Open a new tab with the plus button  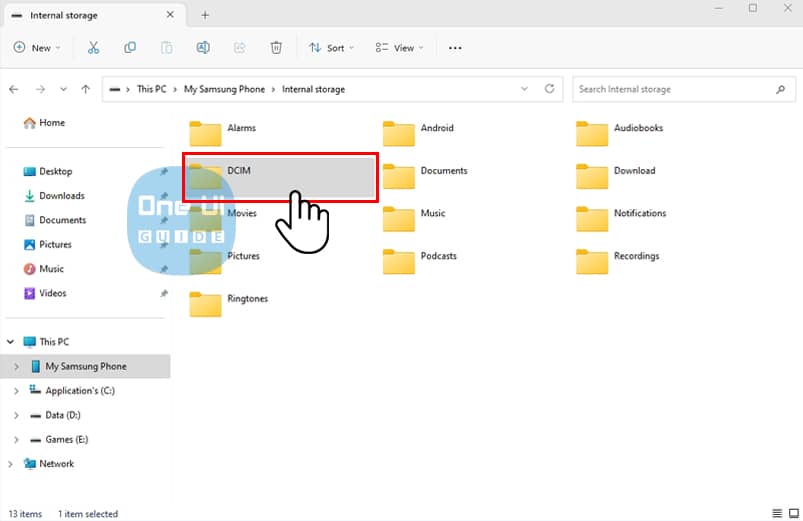coord(205,15)
